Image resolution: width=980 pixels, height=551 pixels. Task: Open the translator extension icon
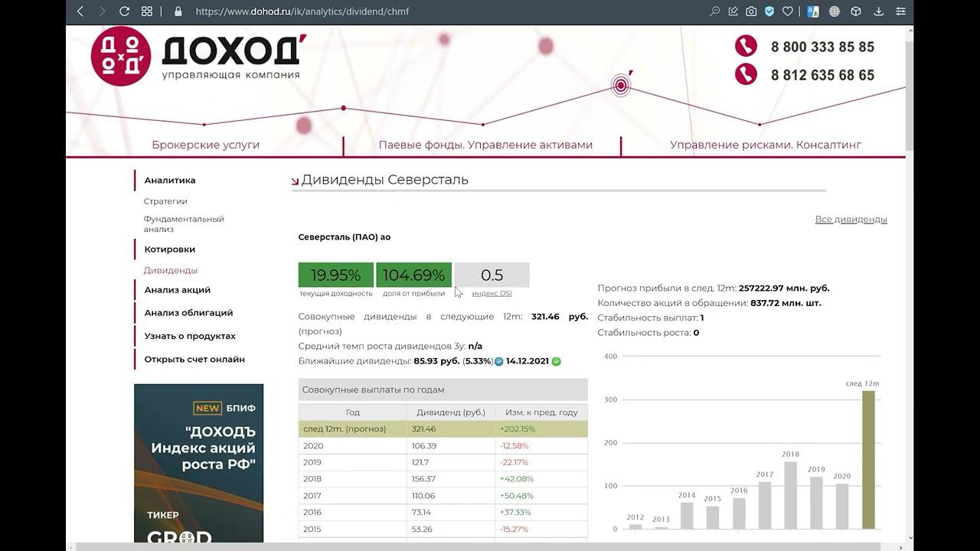coord(813,11)
